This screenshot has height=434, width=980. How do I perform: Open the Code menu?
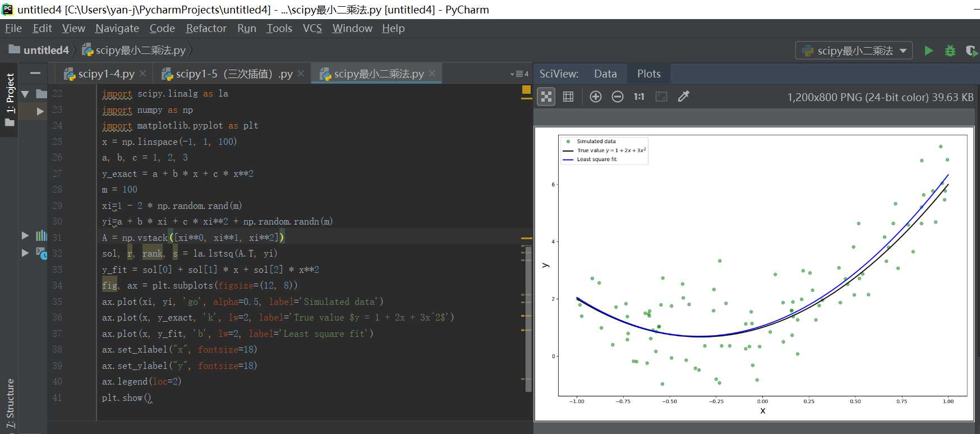tap(162, 28)
